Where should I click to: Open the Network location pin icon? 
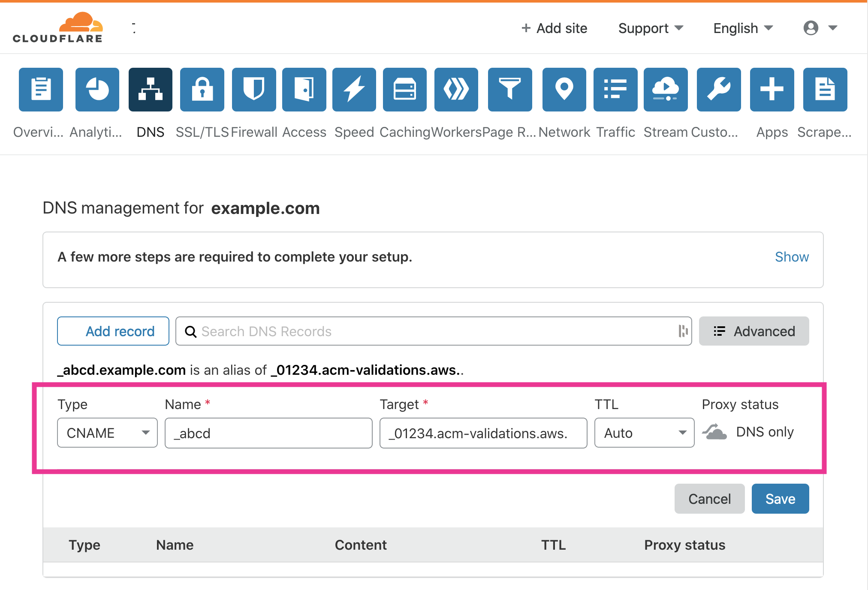(564, 90)
